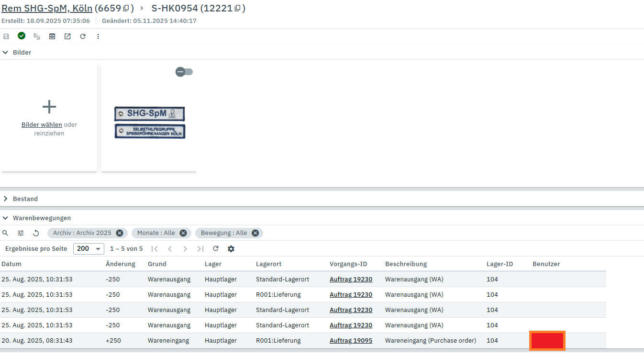Click the SHG-SpM keychain image thumbnail
The image size is (644, 357).
(149, 123)
